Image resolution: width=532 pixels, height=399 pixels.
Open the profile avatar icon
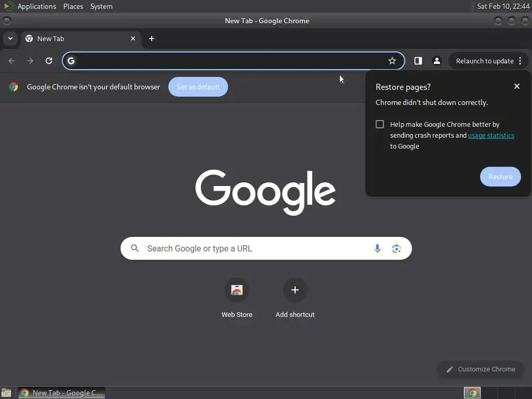point(436,61)
